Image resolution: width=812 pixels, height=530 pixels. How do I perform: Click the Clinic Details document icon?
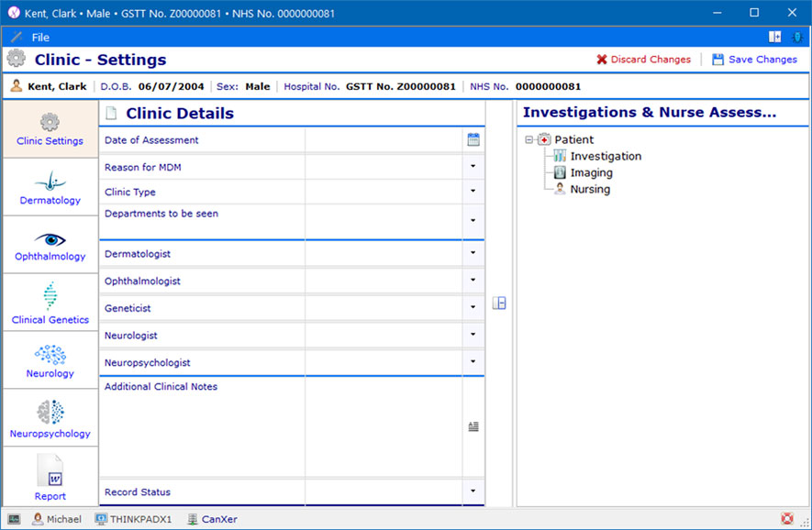[x=111, y=113]
